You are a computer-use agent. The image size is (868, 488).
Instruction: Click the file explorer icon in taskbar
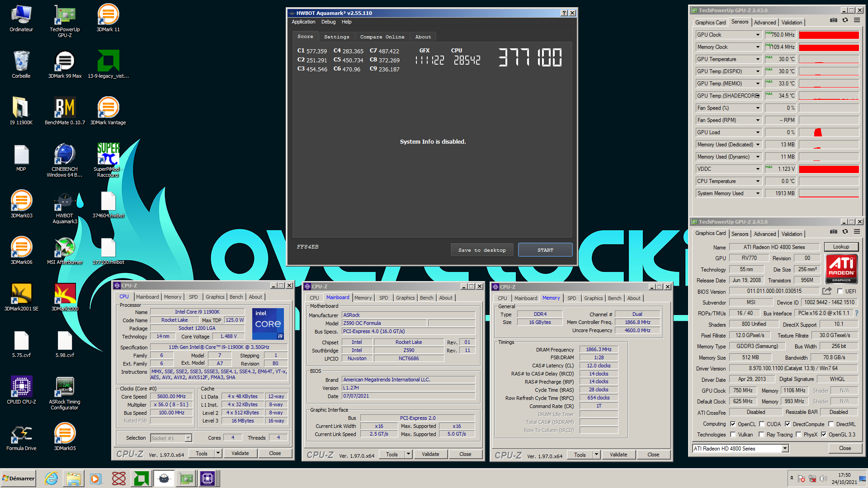(x=73, y=479)
